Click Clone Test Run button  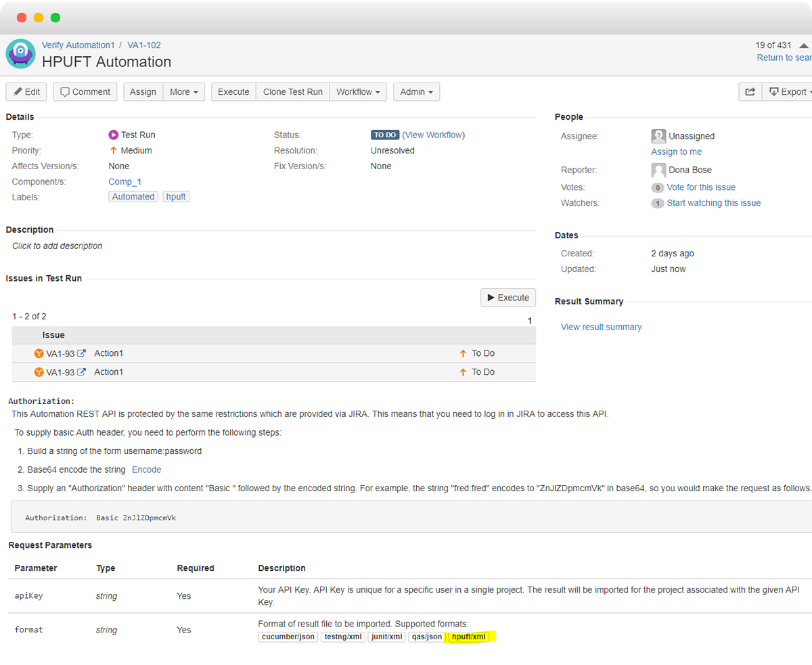pos(292,92)
